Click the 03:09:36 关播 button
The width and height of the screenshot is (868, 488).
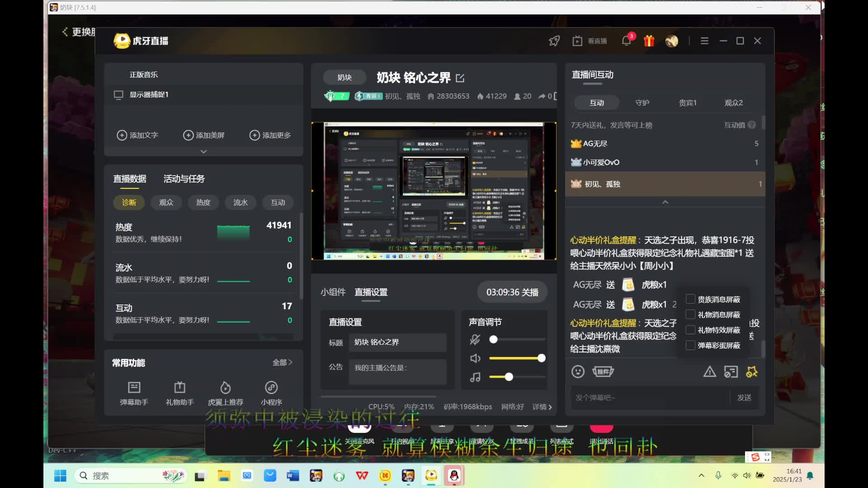[512, 292]
